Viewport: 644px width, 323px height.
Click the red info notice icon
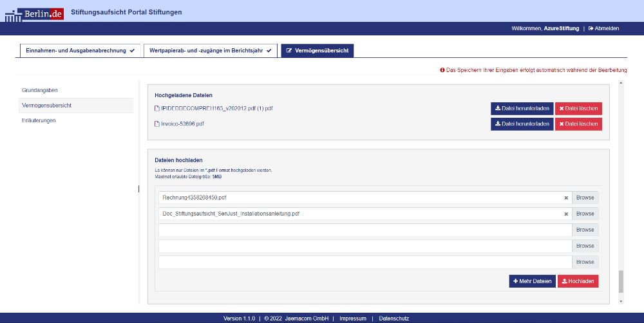[x=442, y=69]
